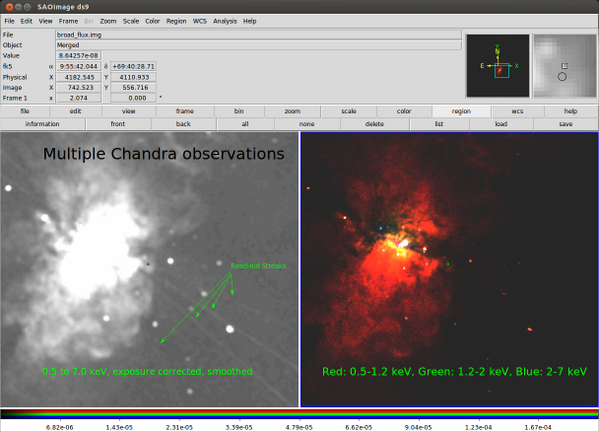Viewport: 599px width, 432px height.
Task: Click the Object field 'Merged'
Action: [259, 45]
